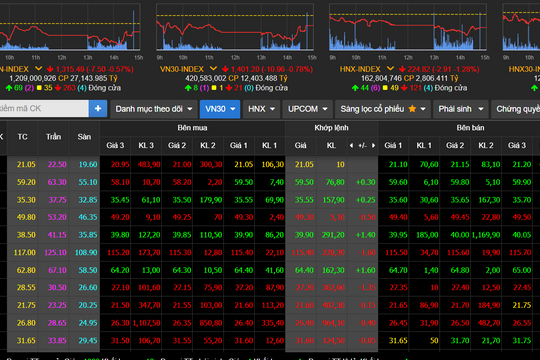This screenshot has height=360, width=540.
Task: Click the Bên mua header
Action: click(192, 128)
